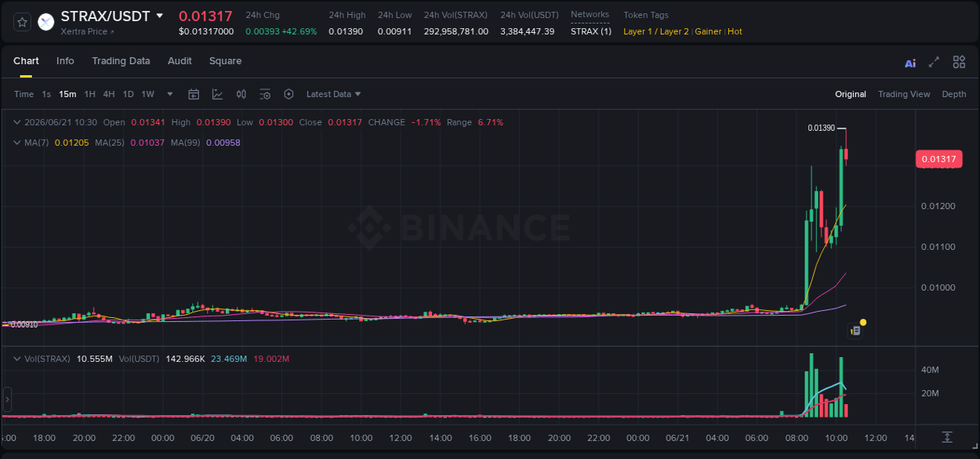
Task: Select the 4H interval
Action: [x=108, y=94]
